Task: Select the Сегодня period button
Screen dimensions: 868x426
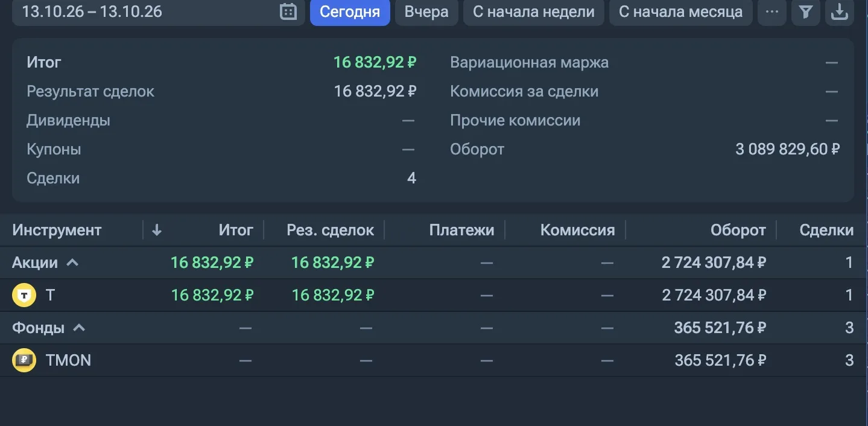Action: [350, 11]
